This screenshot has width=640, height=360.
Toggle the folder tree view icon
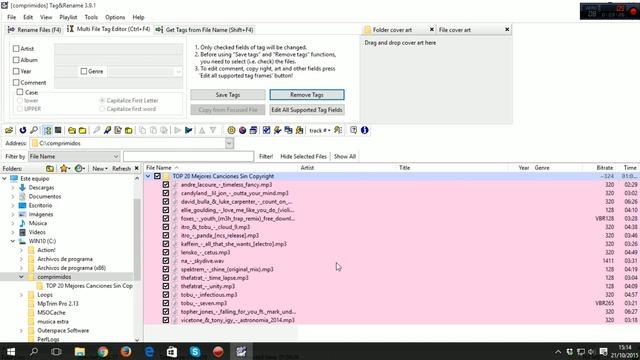47,130
